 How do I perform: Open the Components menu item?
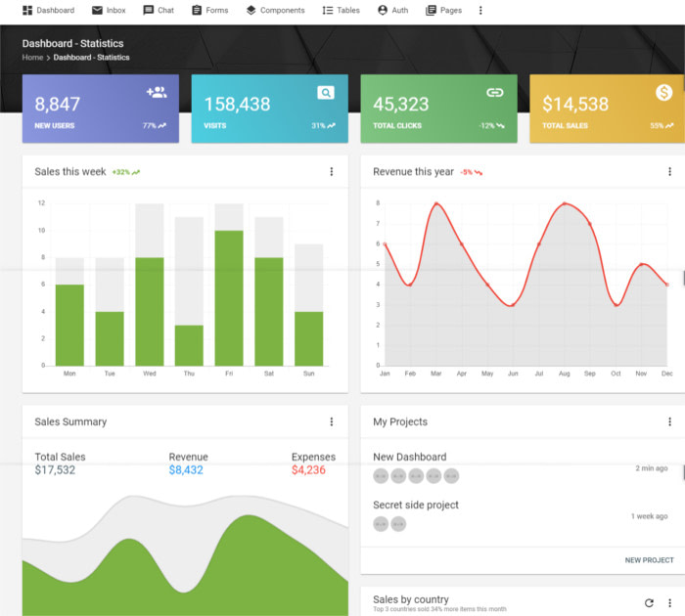click(x=275, y=10)
